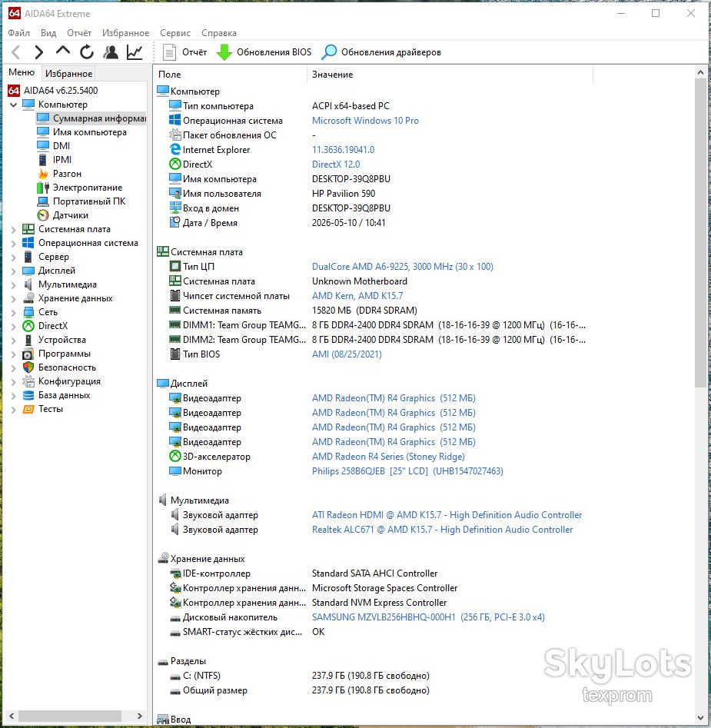The height and width of the screenshot is (728, 711).
Task: Click the graph chart icon in toolbar
Action: pyautogui.click(x=135, y=52)
